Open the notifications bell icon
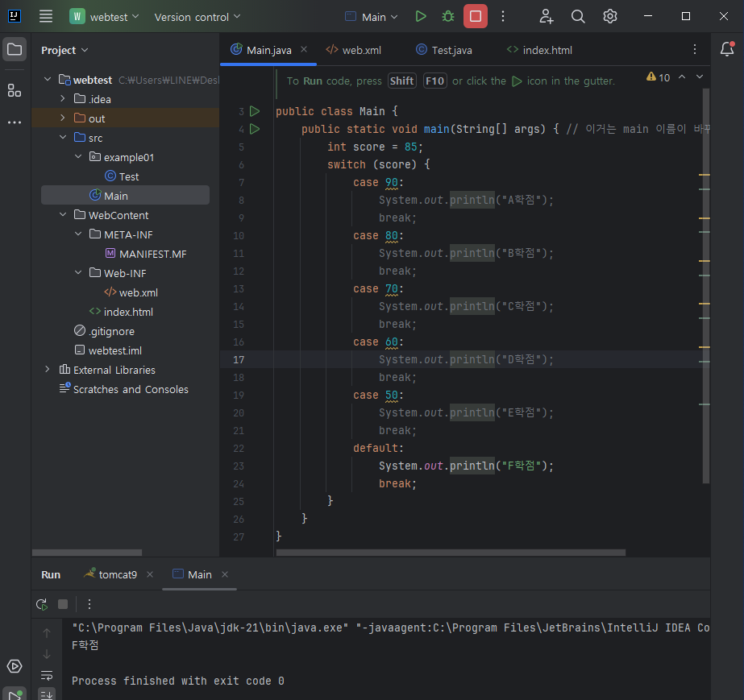Image resolution: width=744 pixels, height=700 pixels. (x=727, y=49)
